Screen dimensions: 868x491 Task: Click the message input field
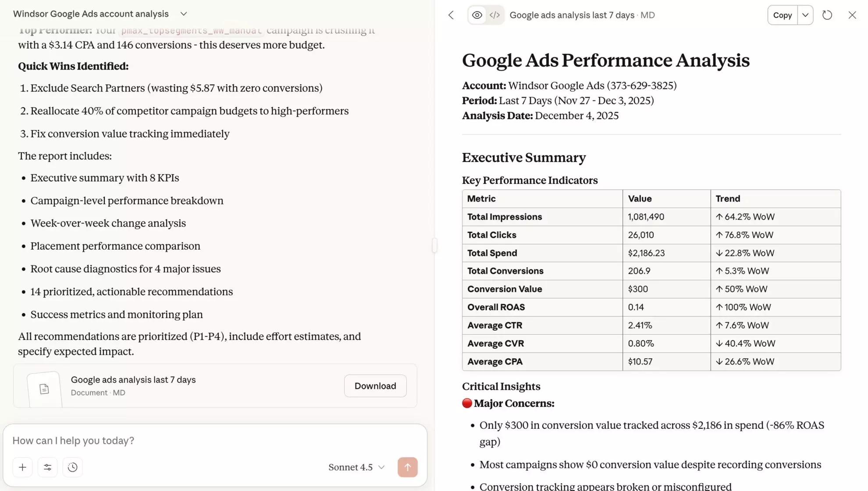[175, 440]
